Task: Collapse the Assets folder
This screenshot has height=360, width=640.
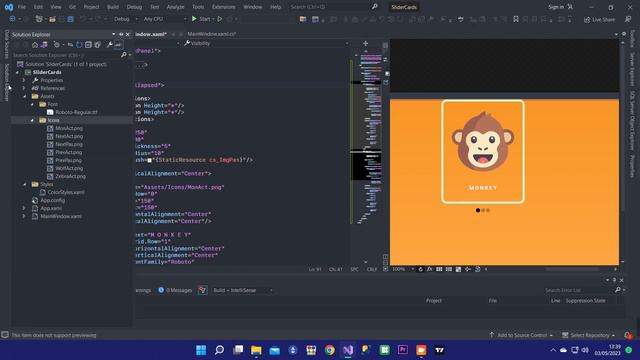Action: click(24, 96)
